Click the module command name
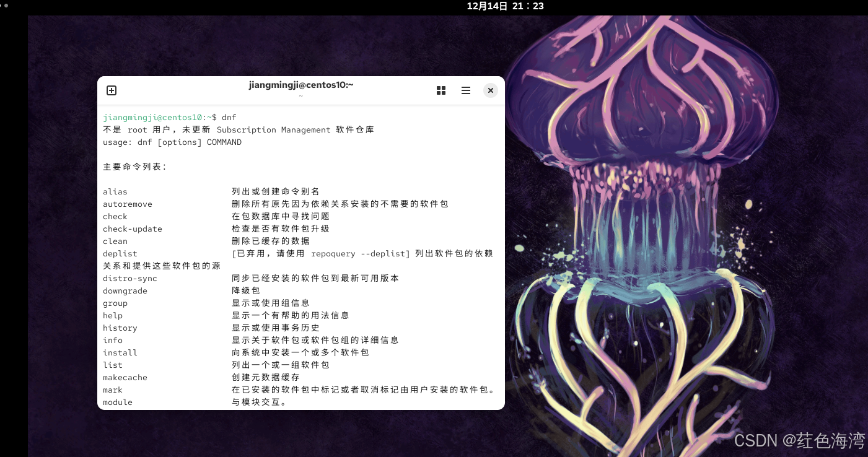Image resolution: width=868 pixels, height=457 pixels. [118, 402]
